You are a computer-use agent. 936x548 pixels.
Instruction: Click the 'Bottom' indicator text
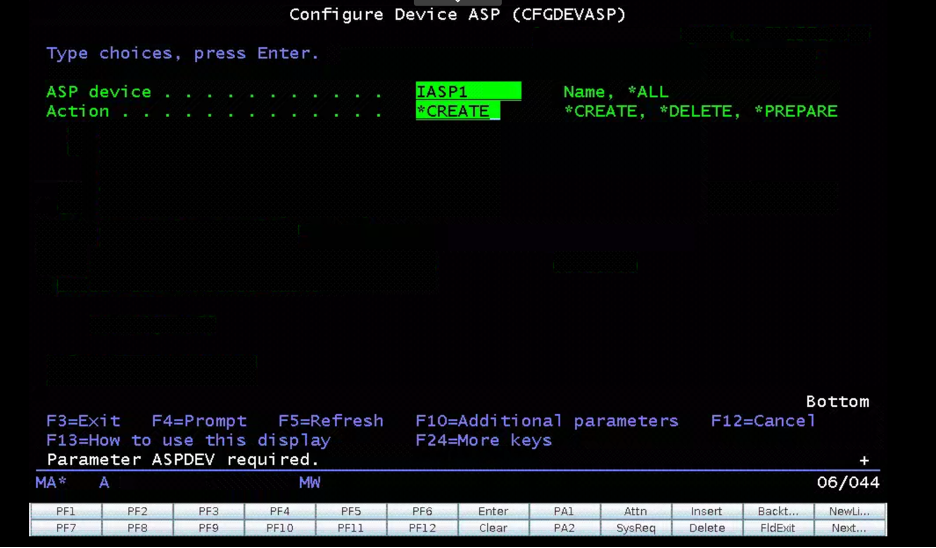[x=838, y=402]
